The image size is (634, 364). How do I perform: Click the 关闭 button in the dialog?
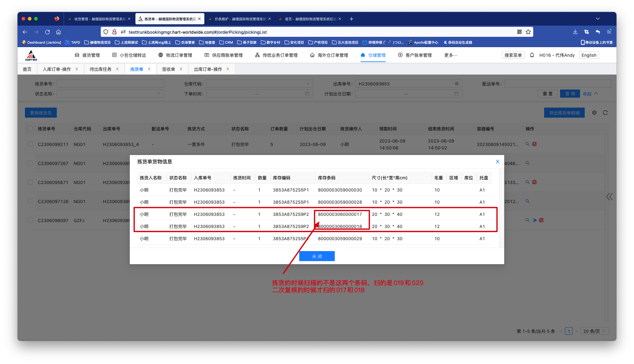[x=317, y=256]
